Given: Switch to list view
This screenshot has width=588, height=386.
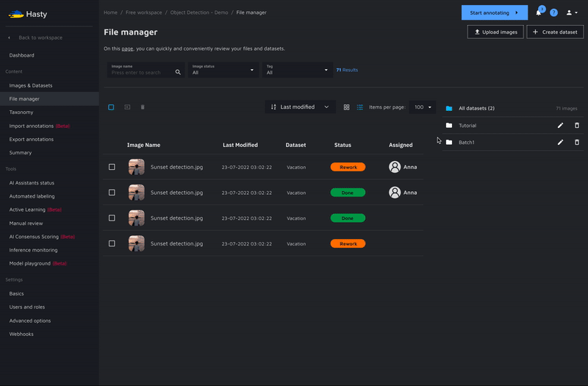Looking at the screenshot, I should 360,107.
